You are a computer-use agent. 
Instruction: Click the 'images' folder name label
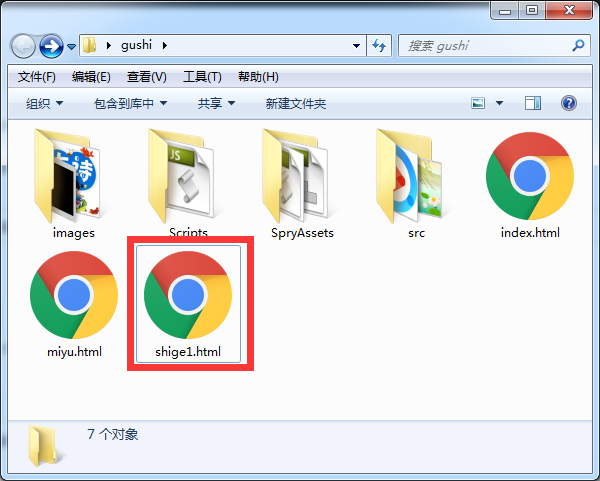pos(73,233)
